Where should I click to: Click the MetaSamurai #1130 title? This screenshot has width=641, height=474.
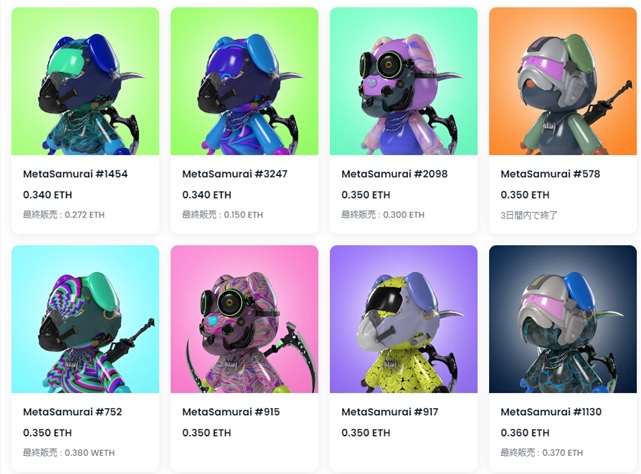[x=551, y=412]
